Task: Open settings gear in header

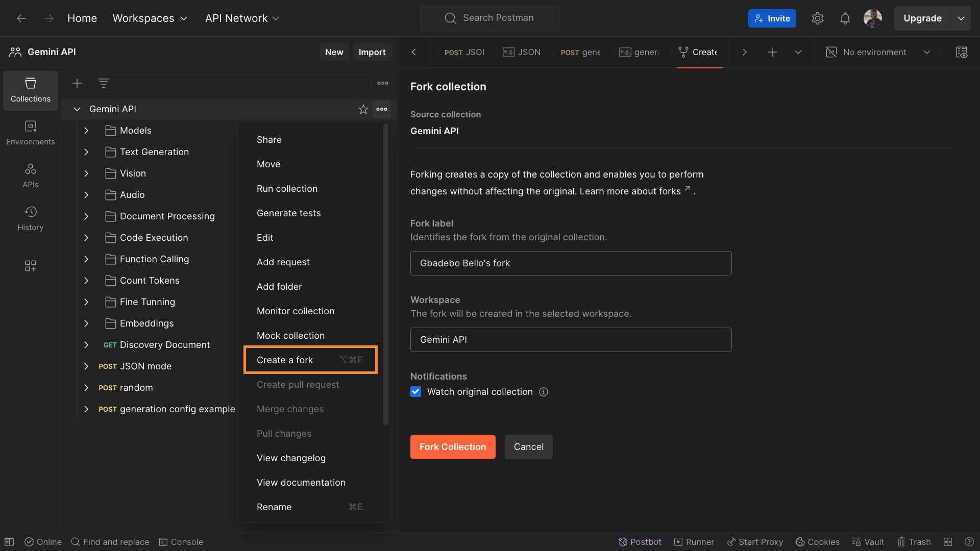Action: click(x=817, y=18)
